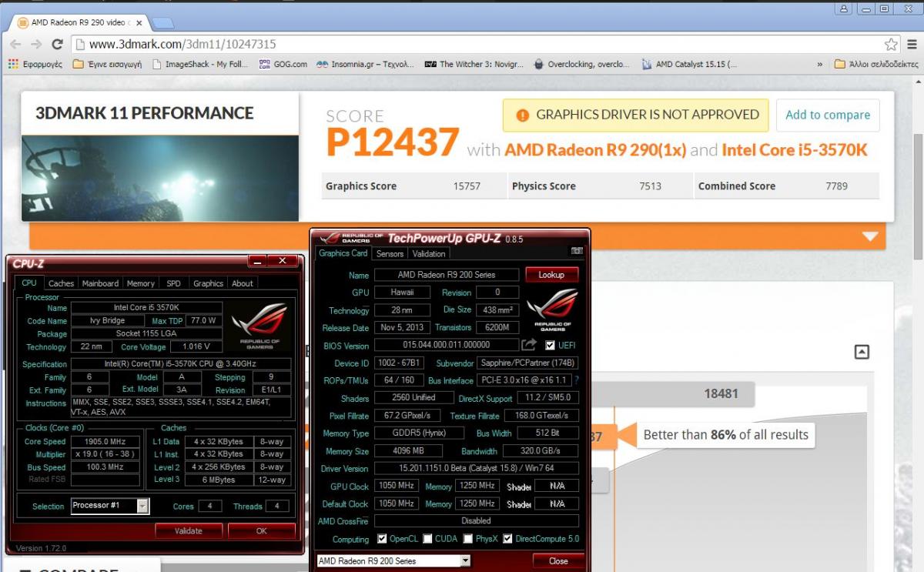
Task: Open the apps grid in bookmarks bar
Action: (x=13, y=65)
